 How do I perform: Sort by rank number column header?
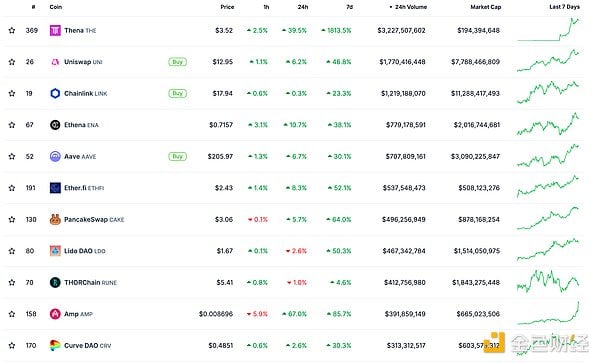(x=34, y=7)
